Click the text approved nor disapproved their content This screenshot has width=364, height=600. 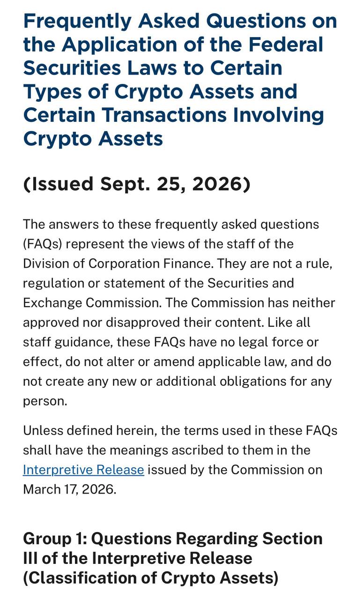[167, 322]
